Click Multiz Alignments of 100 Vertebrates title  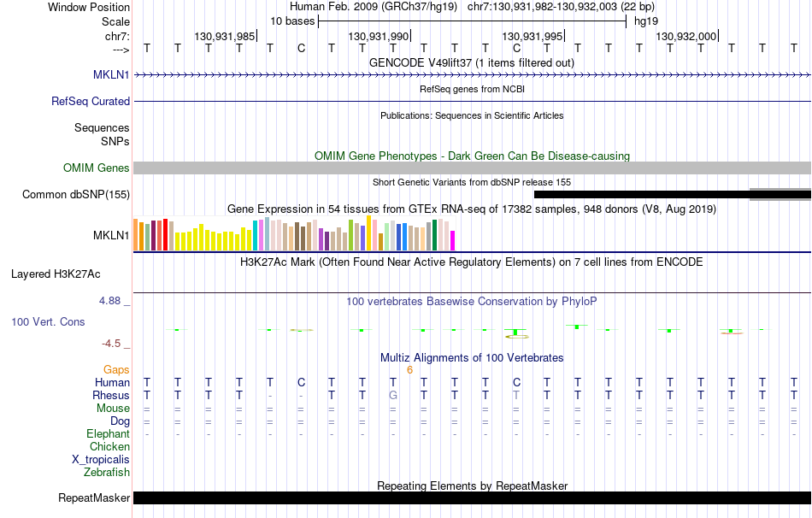(x=472, y=357)
